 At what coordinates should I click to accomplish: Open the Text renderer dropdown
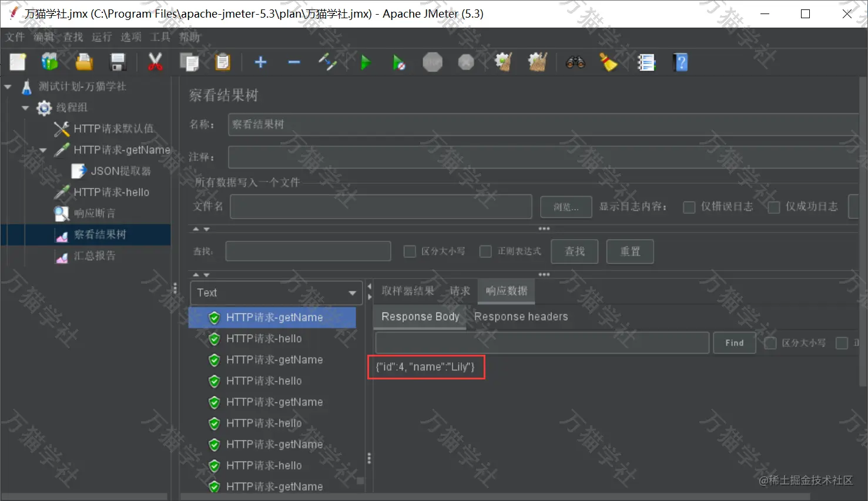[276, 292]
